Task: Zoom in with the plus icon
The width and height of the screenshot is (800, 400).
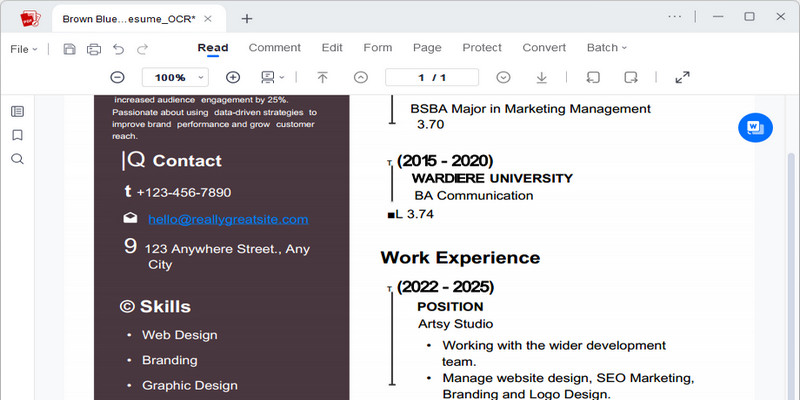Action: [x=233, y=78]
